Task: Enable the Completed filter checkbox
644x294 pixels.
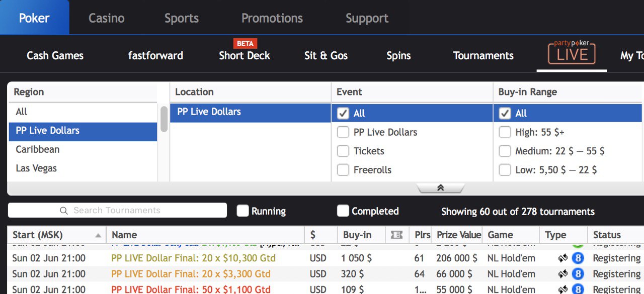Action: (343, 211)
